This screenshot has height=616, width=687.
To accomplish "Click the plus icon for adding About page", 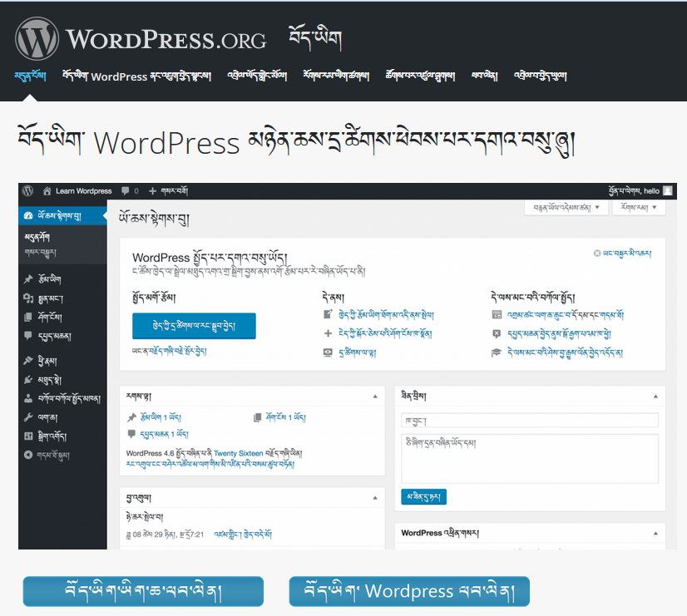I will tap(328, 333).
